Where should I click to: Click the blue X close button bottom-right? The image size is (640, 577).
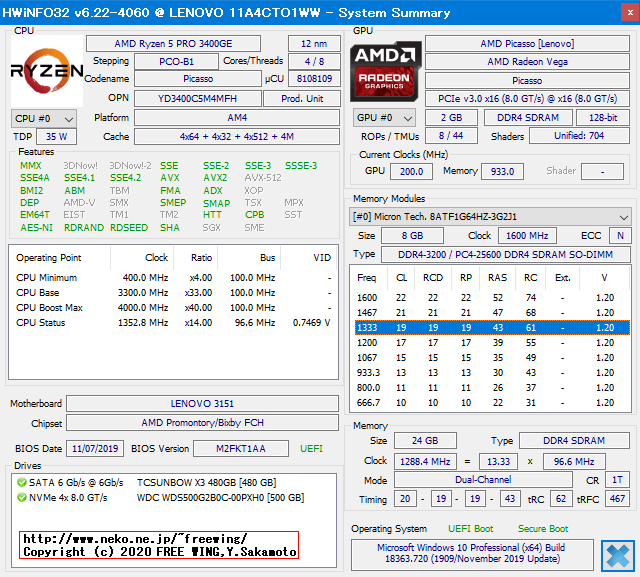point(618,555)
